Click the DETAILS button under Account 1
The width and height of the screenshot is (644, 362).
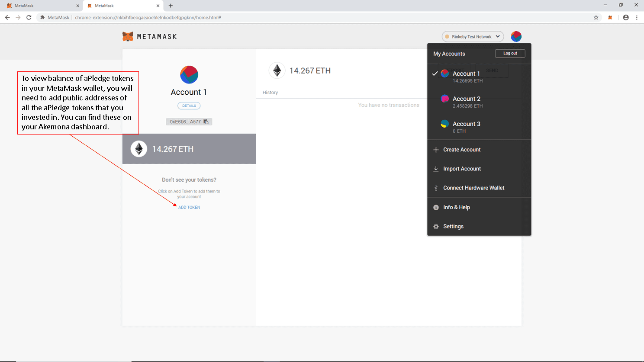(x=189, y=106)
